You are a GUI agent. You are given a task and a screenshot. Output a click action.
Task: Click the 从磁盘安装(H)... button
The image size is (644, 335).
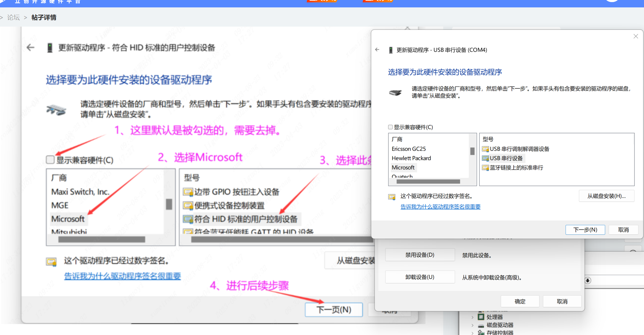point(606,196)
